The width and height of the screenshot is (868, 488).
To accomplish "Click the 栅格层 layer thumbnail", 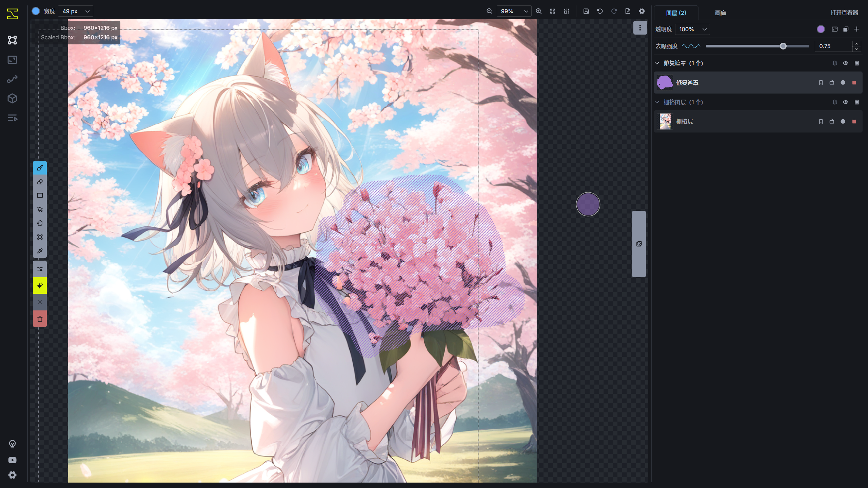I will 665,121.
